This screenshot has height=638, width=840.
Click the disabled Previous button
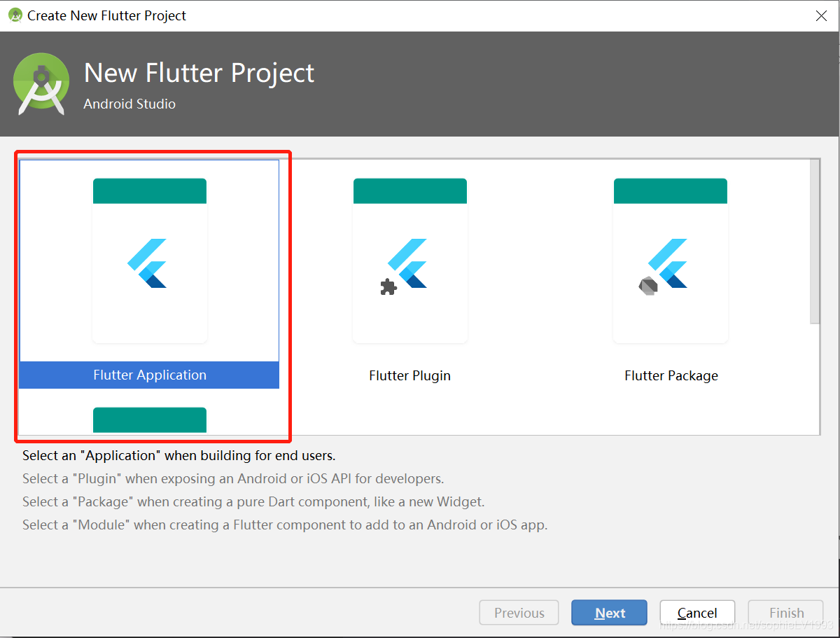519,613
